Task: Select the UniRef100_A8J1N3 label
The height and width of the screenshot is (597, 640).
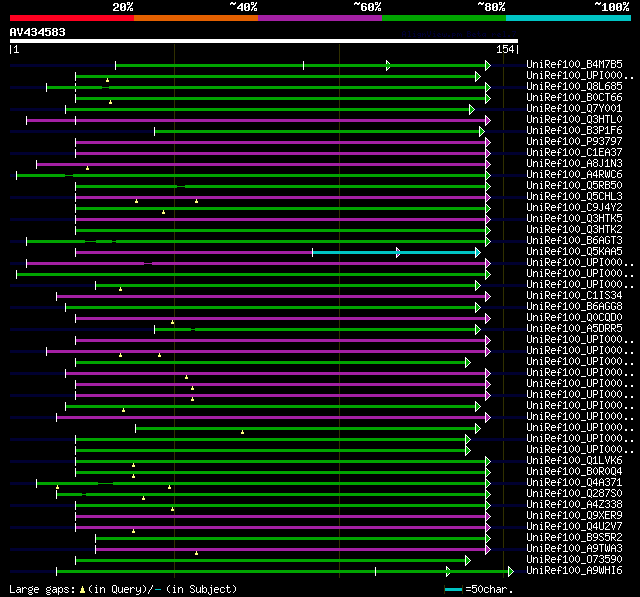Action: 574,164
